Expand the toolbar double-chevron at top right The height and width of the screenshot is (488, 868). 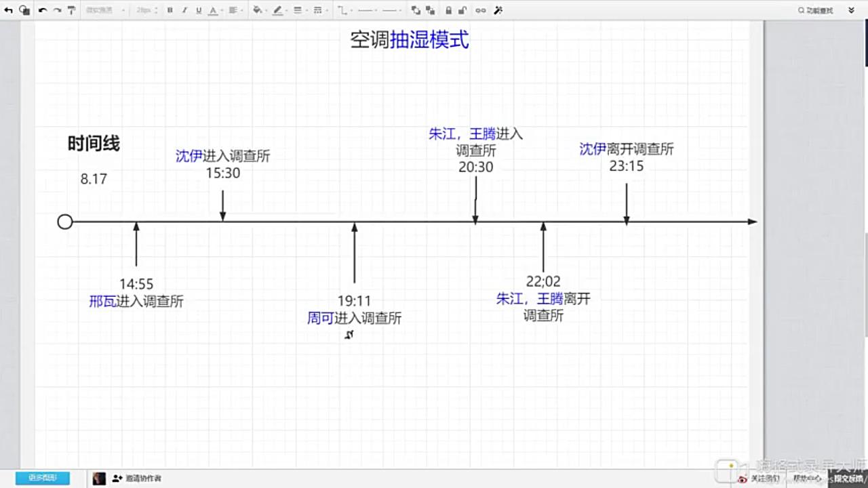[851, 10]
